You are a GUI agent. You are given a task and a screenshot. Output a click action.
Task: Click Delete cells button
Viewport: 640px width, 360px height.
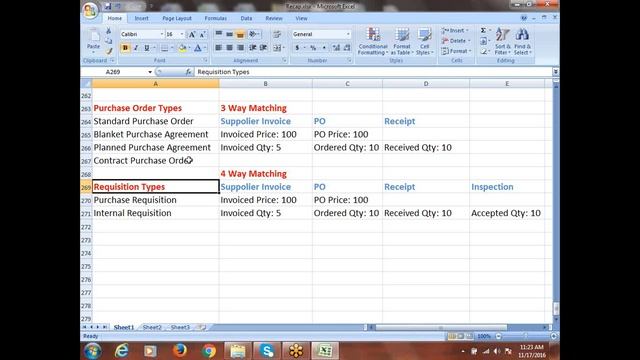(455, 41)
